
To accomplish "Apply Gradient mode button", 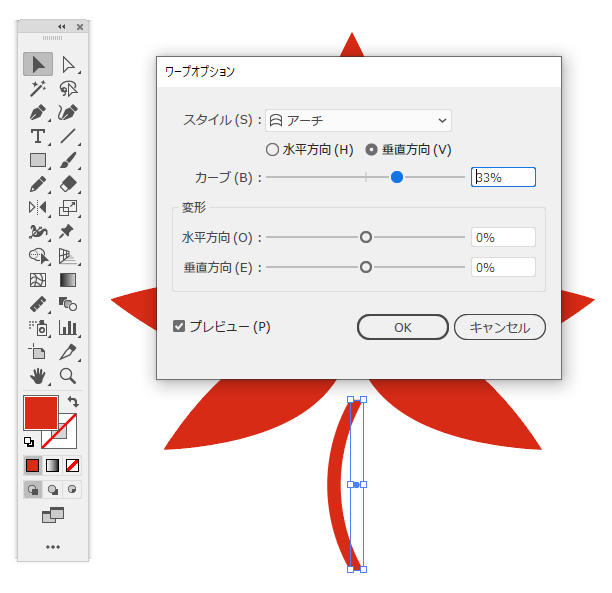I will [x=52, y=465].
